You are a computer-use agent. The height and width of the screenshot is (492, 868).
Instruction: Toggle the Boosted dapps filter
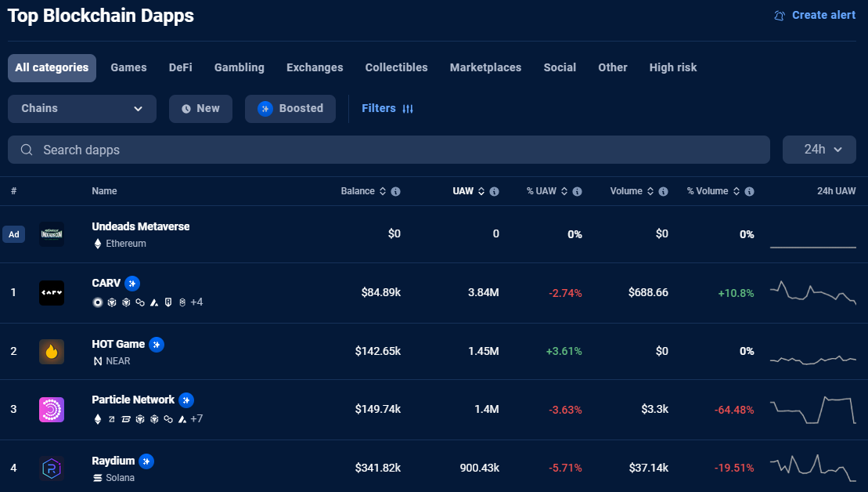[x=290, y=109]
